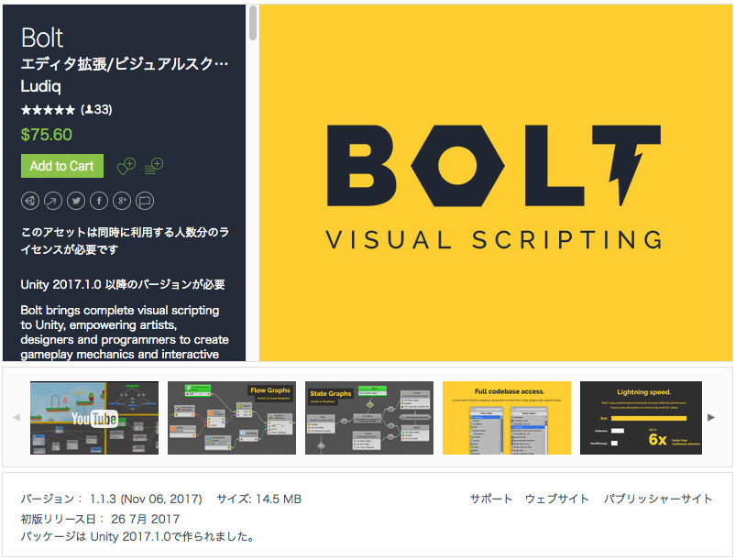Click the '初版リリース日： 26 7月 2017' text

click(100, 520)
